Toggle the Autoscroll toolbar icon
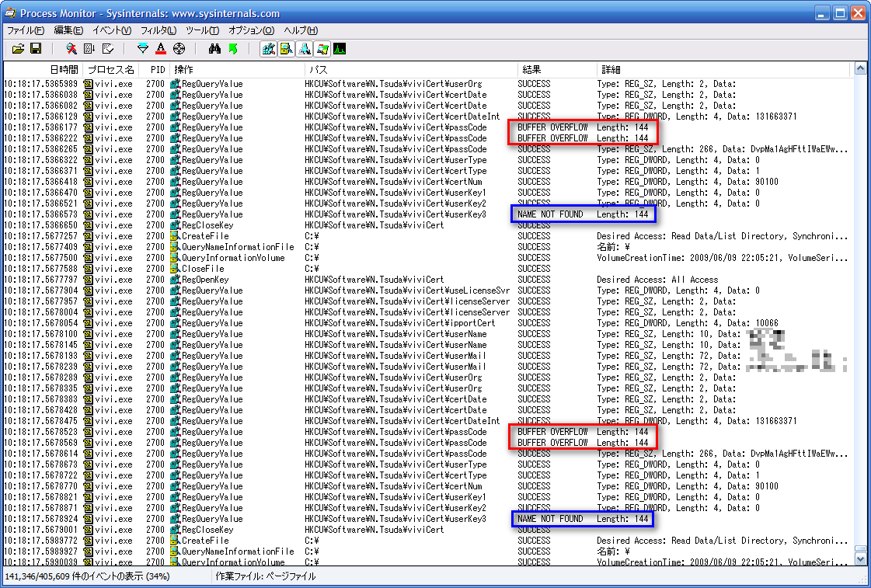The image size is (871, 588). 89,49
